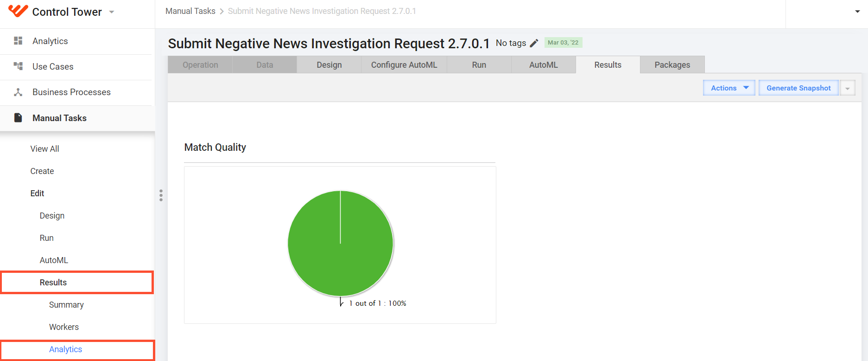Image resolution: width=868 pixels, height=361 pixels.
Task: Open Summary under Results
Action: click(66, 304)
